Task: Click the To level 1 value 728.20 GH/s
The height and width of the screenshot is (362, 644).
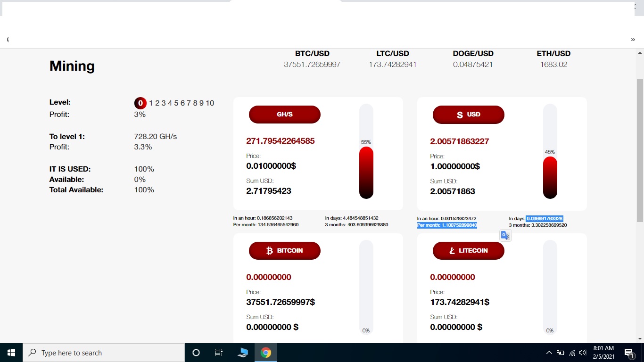Action: pyautogui.click(x=156, y=137)
